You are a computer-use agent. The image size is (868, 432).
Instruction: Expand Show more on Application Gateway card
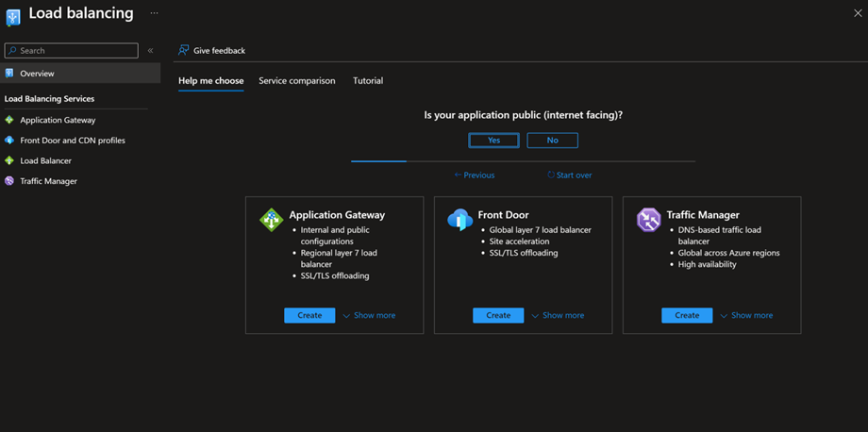click(x=369, y=315)
